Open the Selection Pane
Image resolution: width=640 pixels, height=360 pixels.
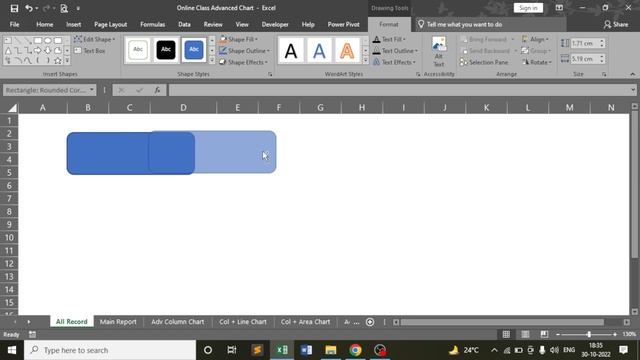pos(484,62)
